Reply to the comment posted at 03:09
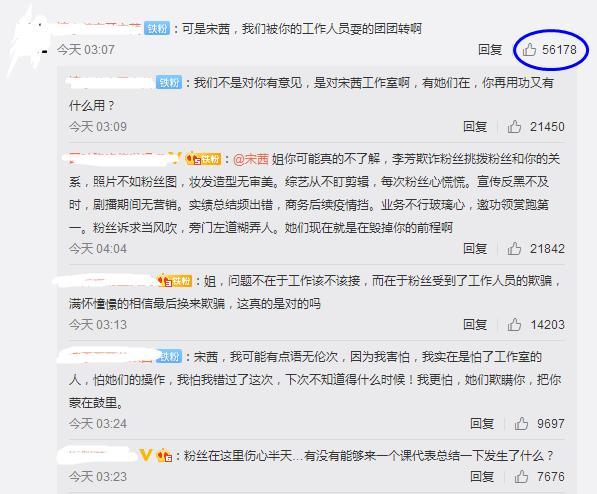The width and height of the screenshot is (597, 494). [x=475, y=126]
